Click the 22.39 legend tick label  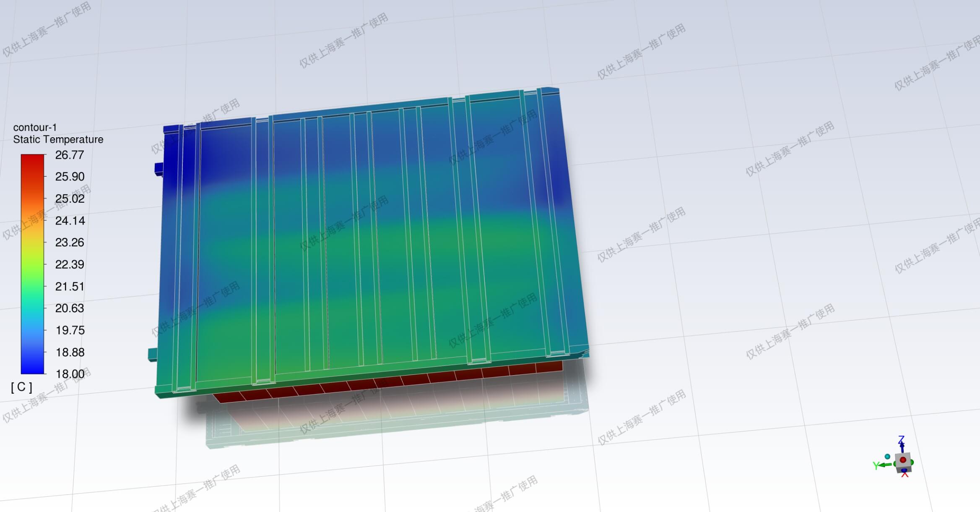(x=69, y=264)
